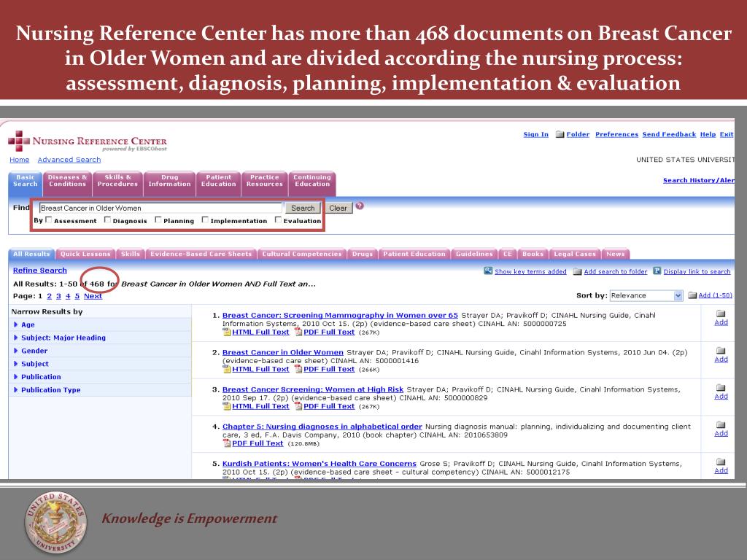Click the Find search input field
The image size is (747, 560).
pos(160,208)
